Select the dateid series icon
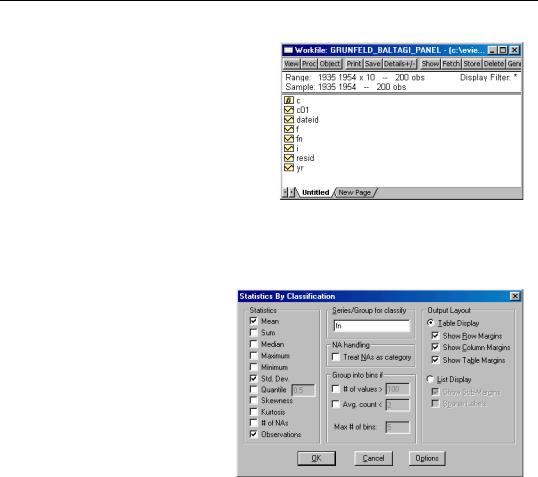 pos(289,119)
